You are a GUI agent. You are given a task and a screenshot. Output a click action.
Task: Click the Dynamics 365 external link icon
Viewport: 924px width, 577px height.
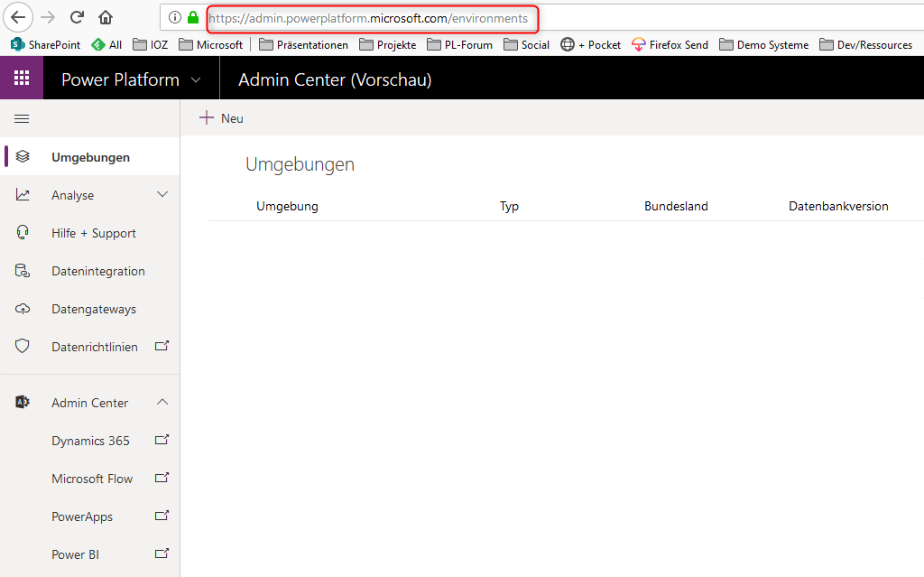(x=162, y=440)
